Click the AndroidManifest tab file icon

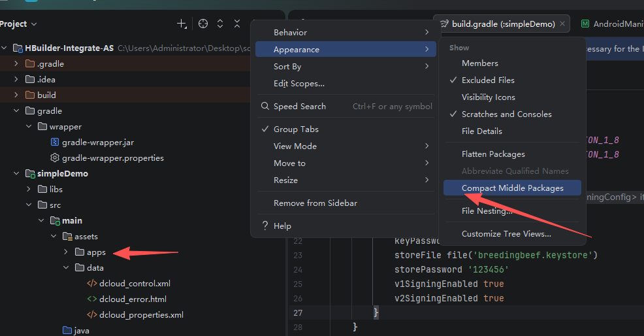[x=585, y=24]
